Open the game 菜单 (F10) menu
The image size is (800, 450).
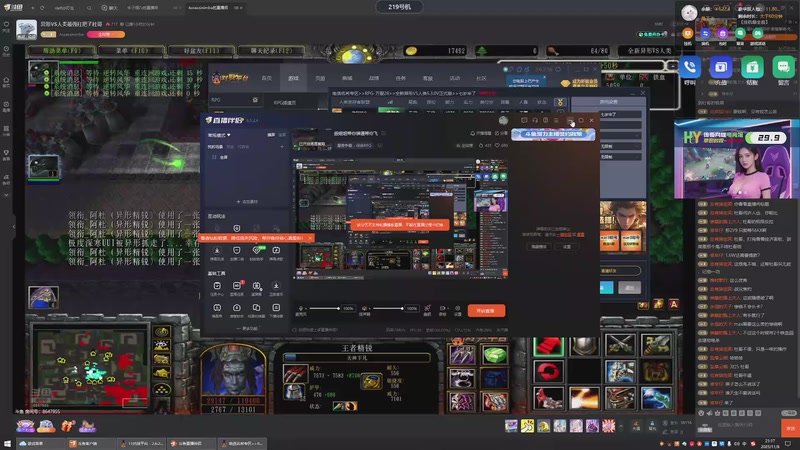click(132, 51)
